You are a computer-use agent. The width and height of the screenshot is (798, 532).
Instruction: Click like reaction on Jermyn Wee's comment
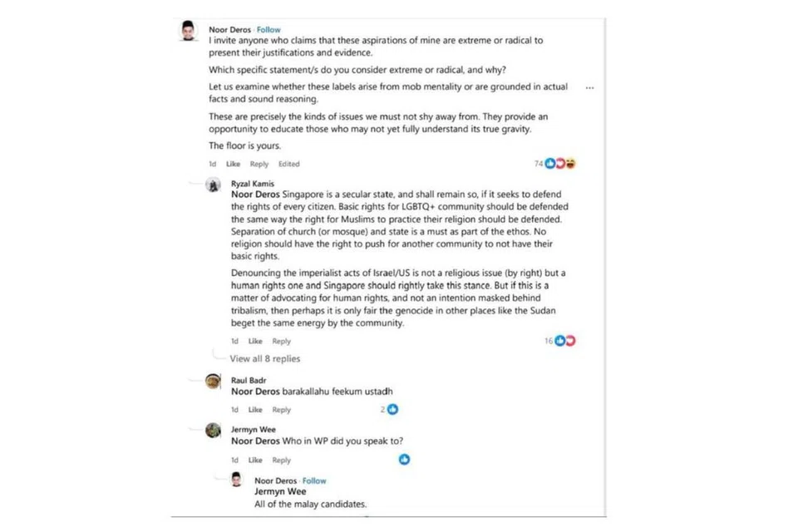pyautogui.click(x=404, y=459)
